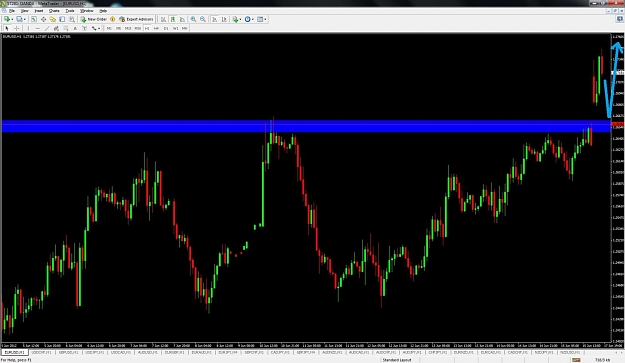
Task: Click the Zoom In magnifier icon
Action: point(193,19)
